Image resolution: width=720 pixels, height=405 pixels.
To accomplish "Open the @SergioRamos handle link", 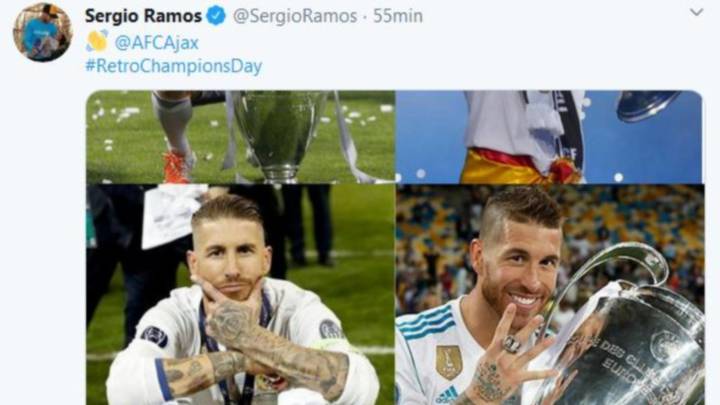I will tap(295, 16).
